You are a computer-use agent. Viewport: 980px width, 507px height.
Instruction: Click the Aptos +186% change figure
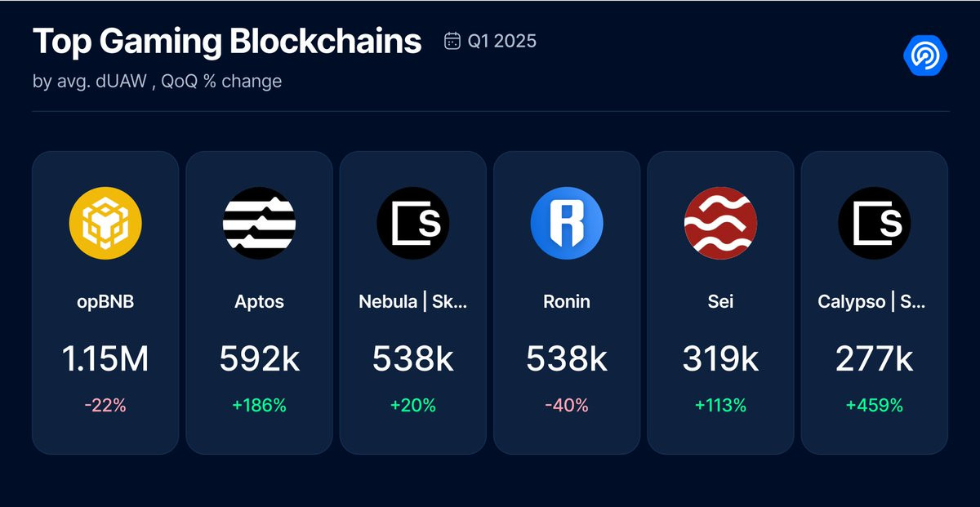(x=259, y=405)
